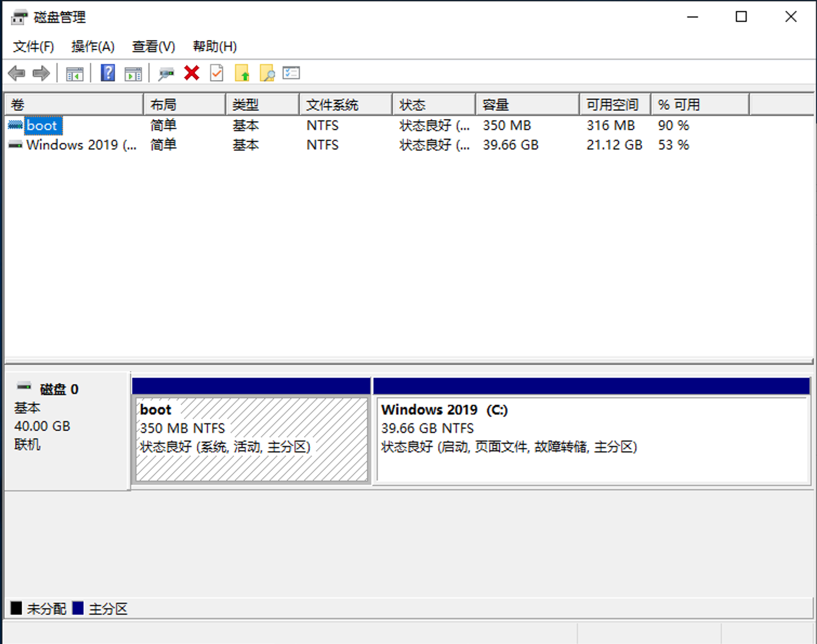Click the 磁盘管理 title bar app icon
This screenshot has width=817, height=644.
coord(19,17)
